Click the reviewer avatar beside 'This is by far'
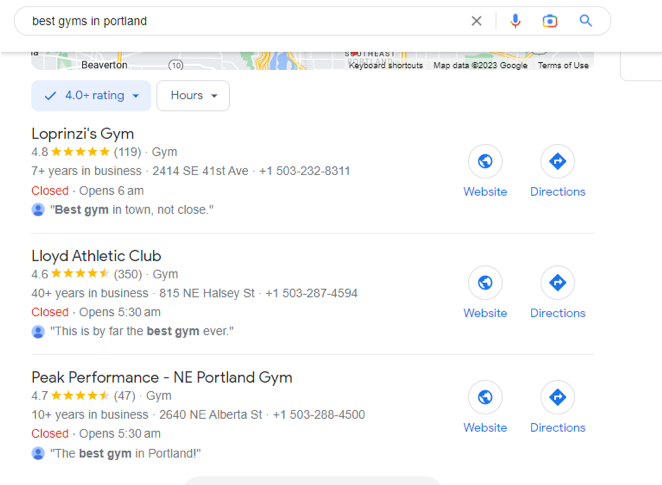Image resolution: width=662 pixels, height=485 pixels. click(38, 331)
